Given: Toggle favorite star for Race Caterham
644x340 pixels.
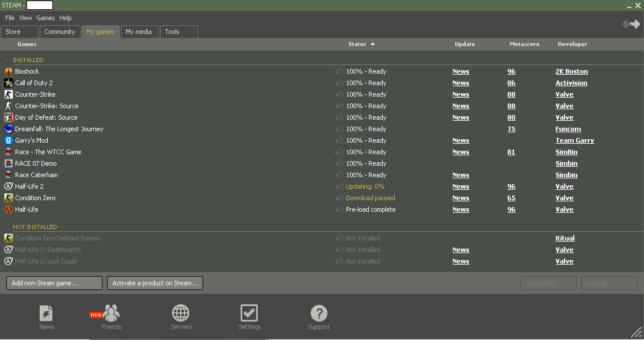Looking at the screenshot, I should tap(339, 175).
